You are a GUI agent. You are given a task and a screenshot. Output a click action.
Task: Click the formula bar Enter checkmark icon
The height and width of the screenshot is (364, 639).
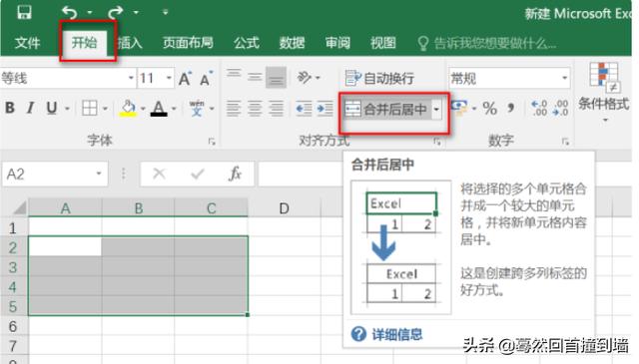pos(198,174)
